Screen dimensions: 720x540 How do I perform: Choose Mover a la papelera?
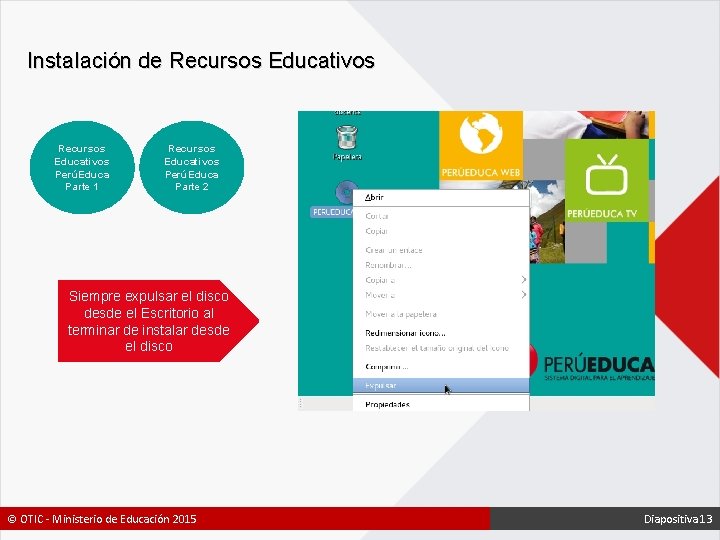pos(441,314)
